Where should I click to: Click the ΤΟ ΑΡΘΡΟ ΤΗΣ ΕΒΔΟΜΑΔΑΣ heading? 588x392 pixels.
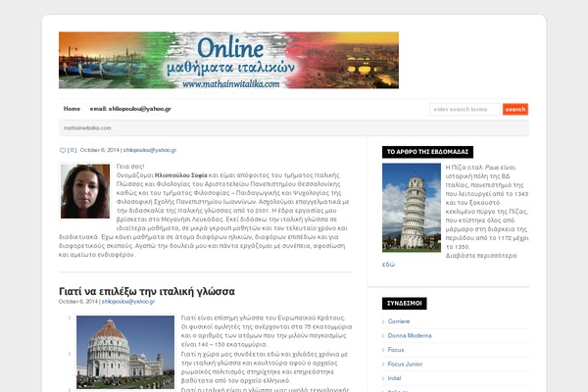coord(427,152)
